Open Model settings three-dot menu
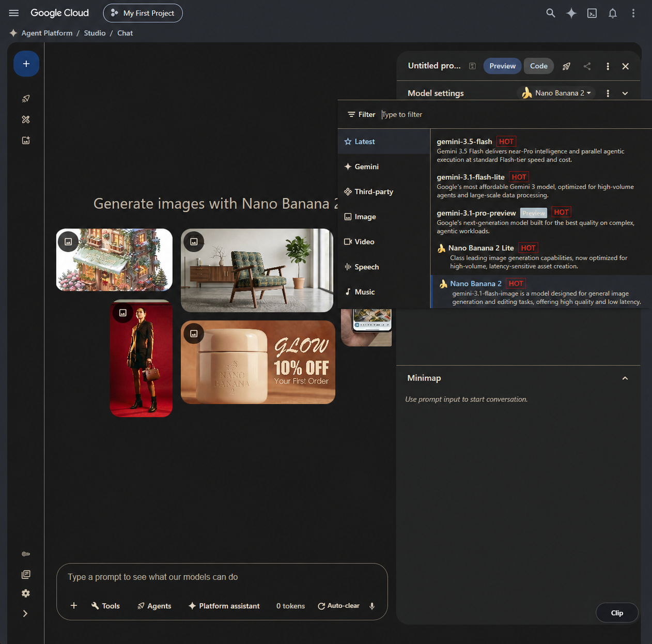This screenshot has width=652, height=644. (608, 94)
